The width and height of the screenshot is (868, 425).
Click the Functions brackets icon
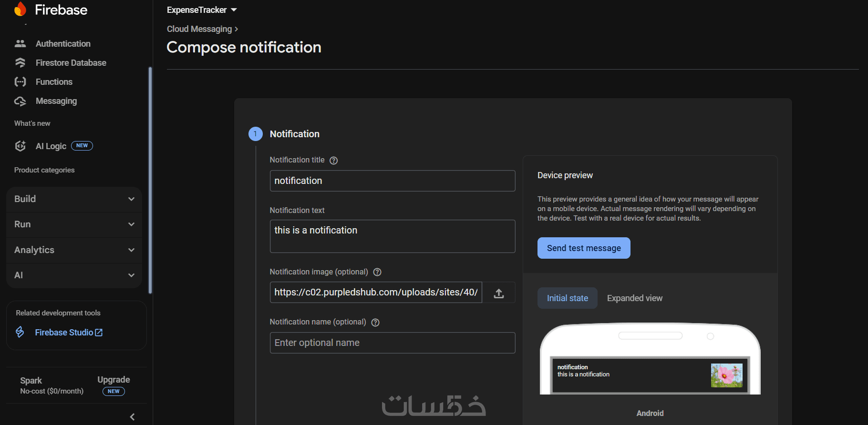[x=20, y=82]
